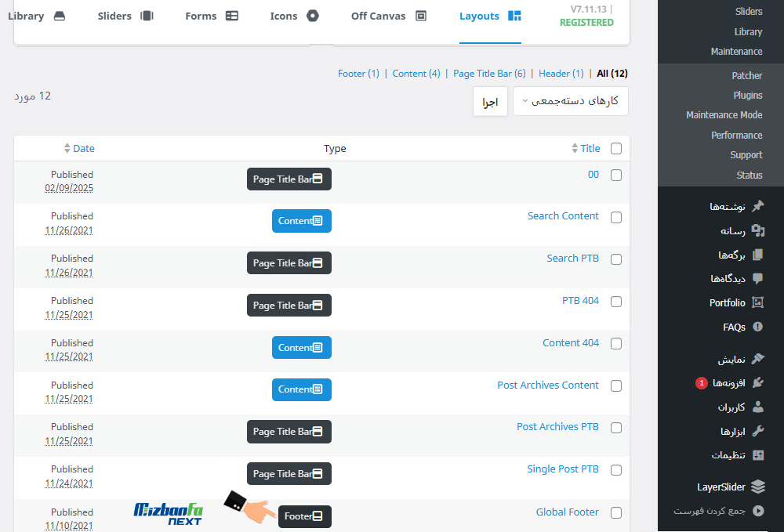Click the wrench icon beside ابزارها
Image resolution: width=784 pixels, height=532 pixels.
coord(758,431)
